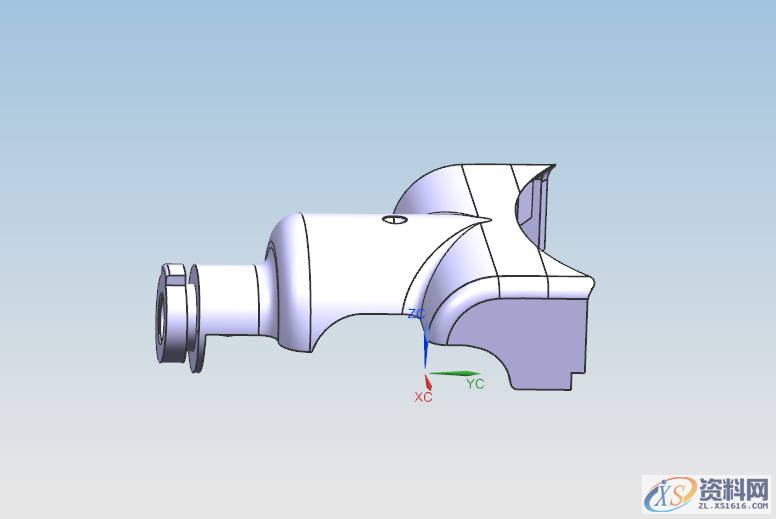Screen dimensions: 776x519
Task: Pick the blue ZC axis arrow
Action: point(426,345)
